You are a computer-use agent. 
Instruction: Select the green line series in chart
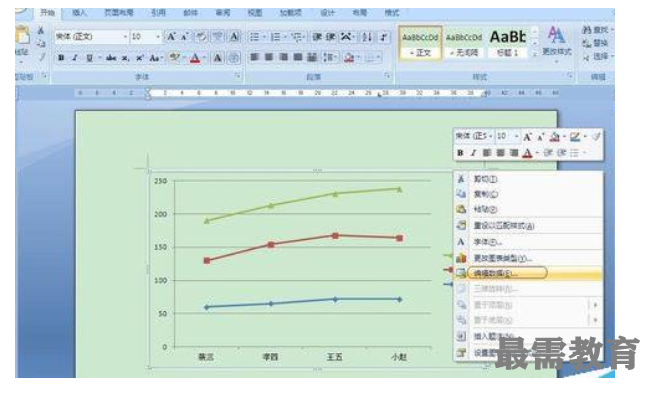pyautogui.click(x=303, y=199)
